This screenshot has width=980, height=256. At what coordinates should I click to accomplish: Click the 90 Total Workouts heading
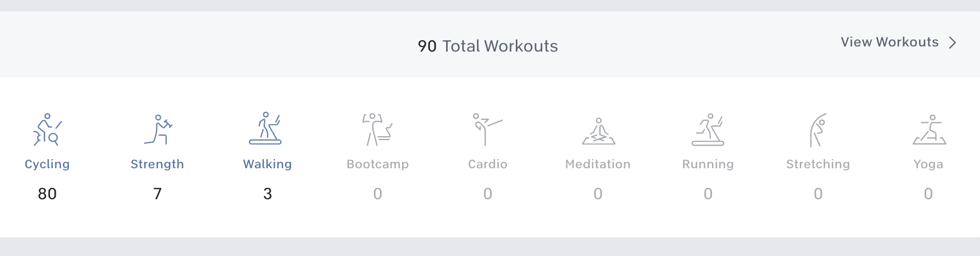[x=488, y=46]
